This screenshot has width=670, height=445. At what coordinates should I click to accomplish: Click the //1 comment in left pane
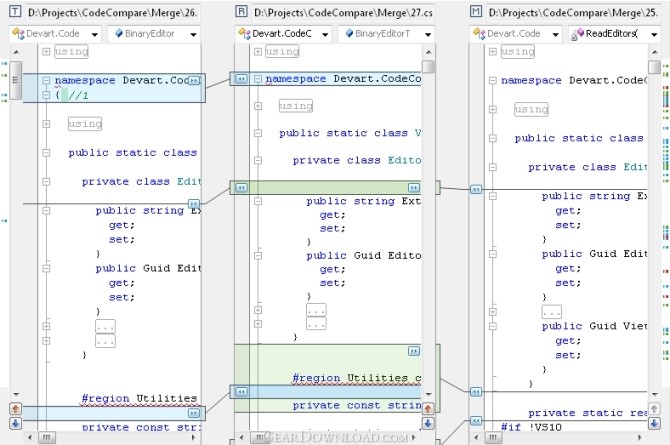[x=79, y=95]
